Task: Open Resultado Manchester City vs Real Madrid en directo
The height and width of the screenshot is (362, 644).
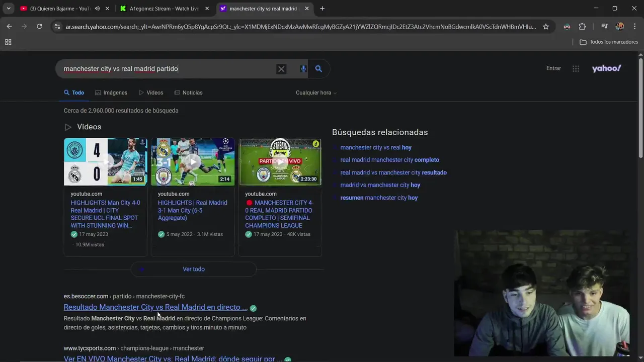Action: point(155,307)
